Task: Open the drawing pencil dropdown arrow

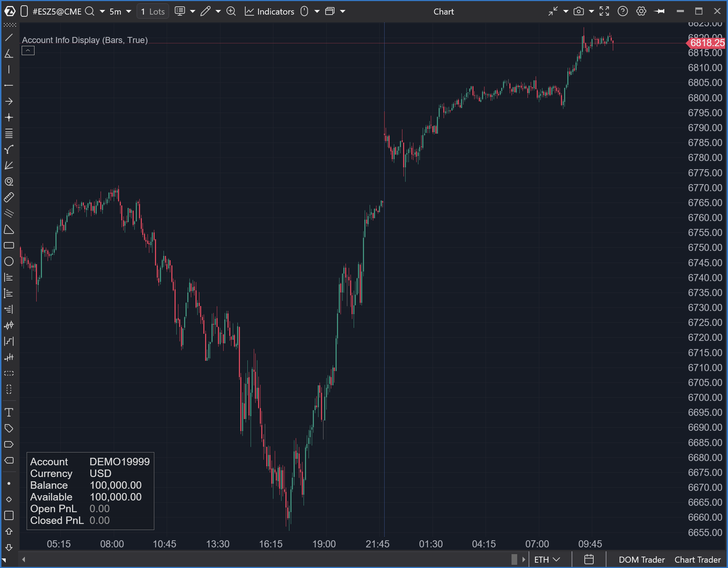Action: 218,11
